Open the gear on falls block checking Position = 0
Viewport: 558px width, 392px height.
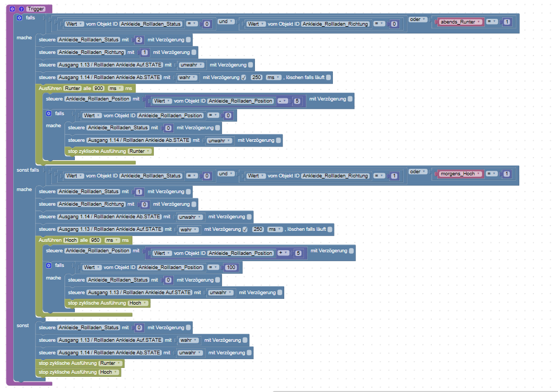click(x=49, y=114)
